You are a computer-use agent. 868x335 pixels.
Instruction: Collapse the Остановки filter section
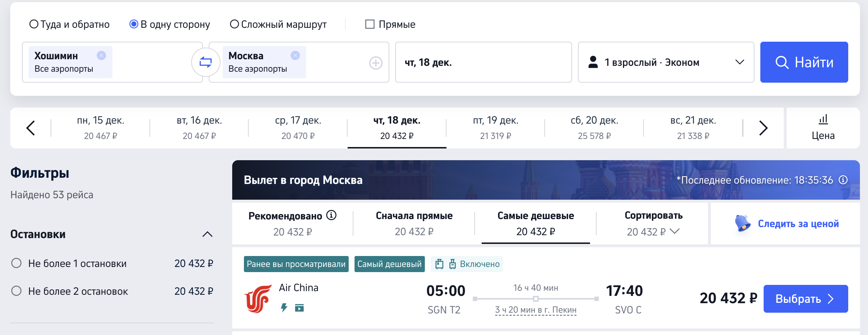pyautogui.click(x=207, y=234)
